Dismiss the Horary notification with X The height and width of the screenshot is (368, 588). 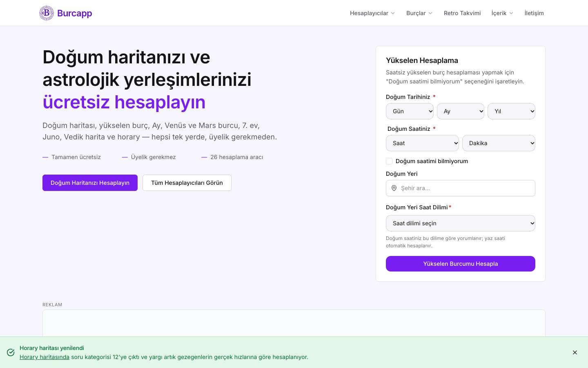click(x=575, y=352)
